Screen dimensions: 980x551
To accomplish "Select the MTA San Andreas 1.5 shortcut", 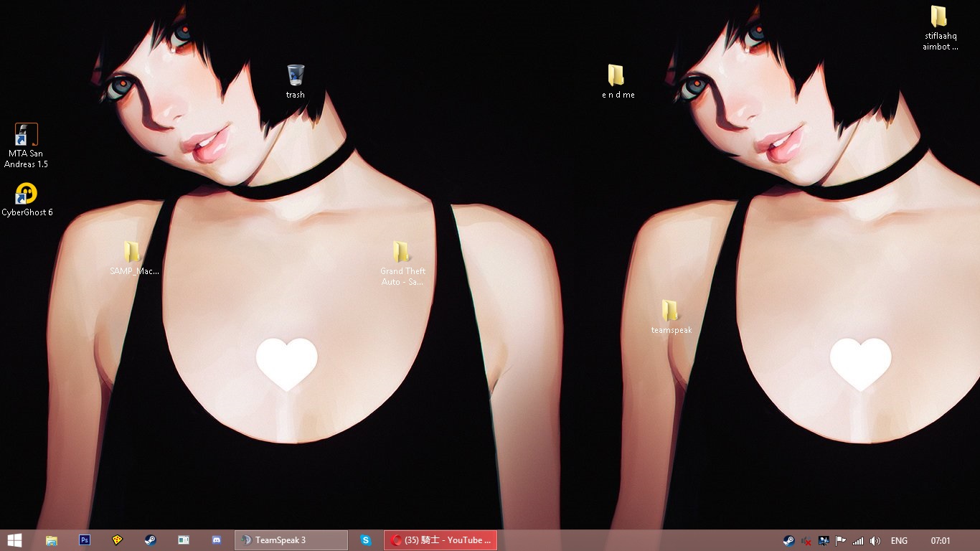I will coord(26,146).
